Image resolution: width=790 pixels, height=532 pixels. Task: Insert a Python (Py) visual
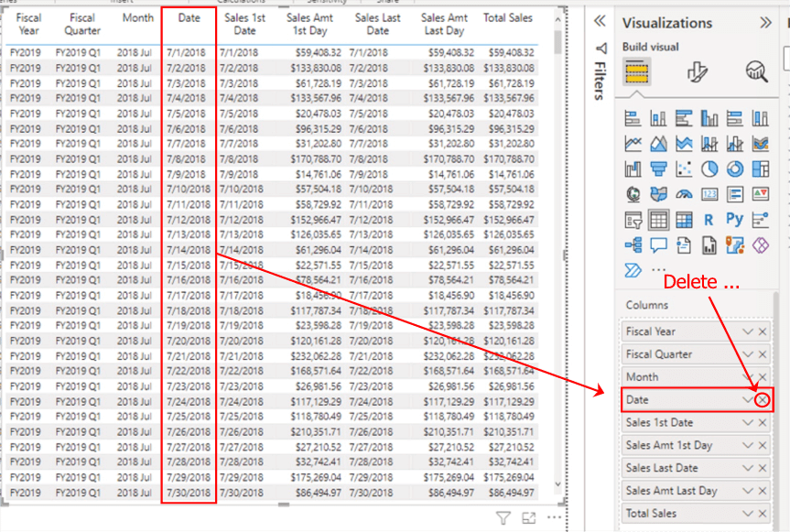pyautogui.click(x=734, y=219)
